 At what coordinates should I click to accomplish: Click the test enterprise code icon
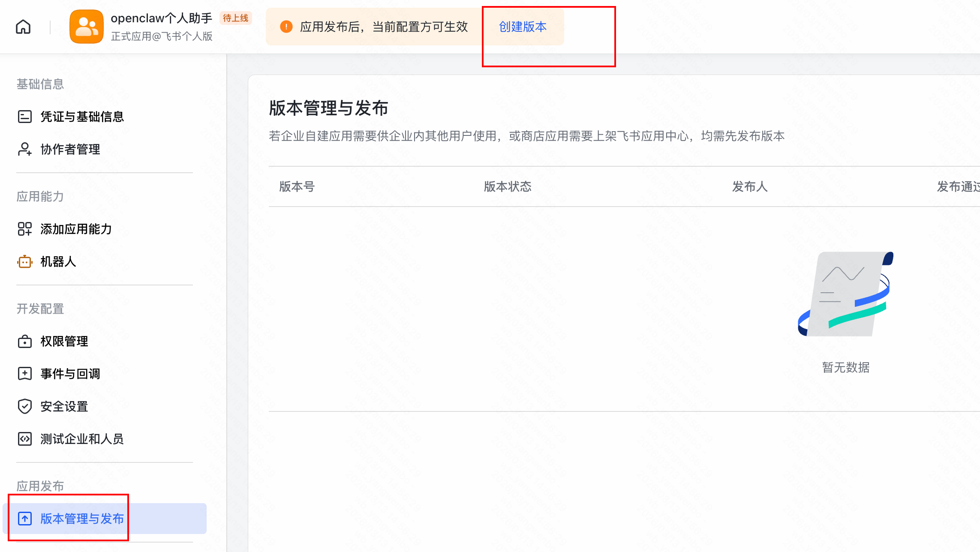pos(24,439)
